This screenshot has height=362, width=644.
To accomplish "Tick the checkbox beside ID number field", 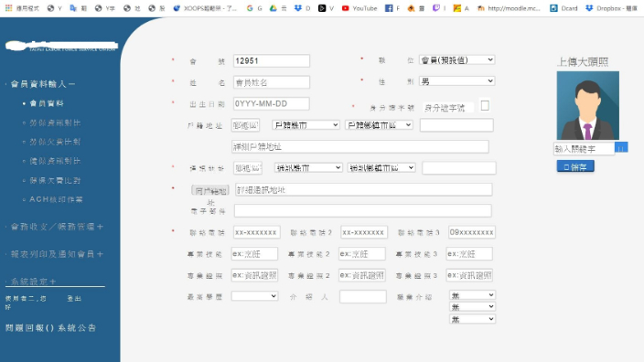I will click(x=485, y=105).
